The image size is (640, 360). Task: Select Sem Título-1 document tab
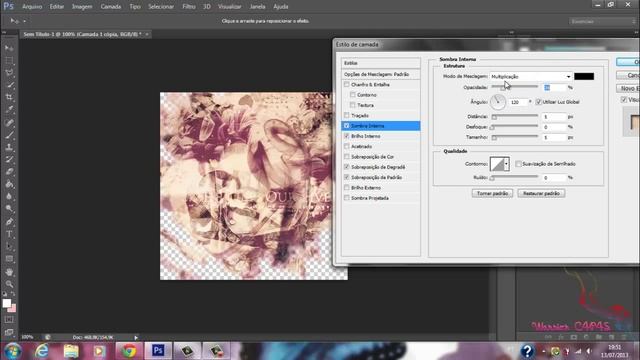tap(82, 34)
